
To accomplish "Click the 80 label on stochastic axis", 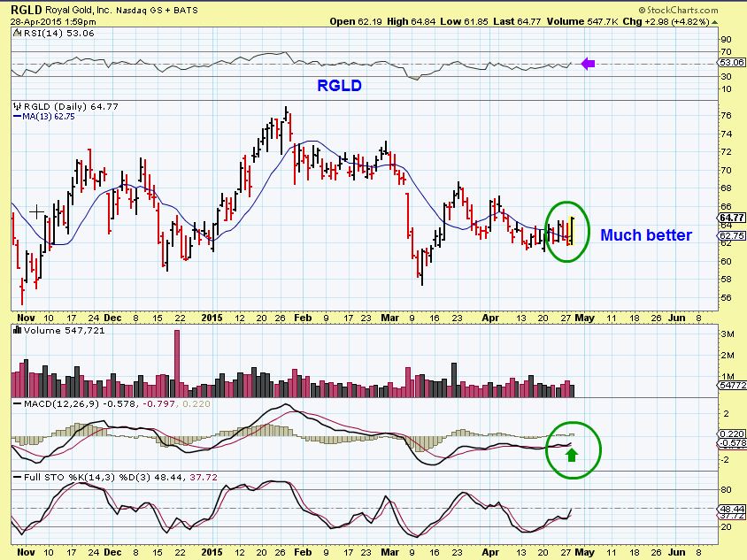I will [x=726, y=489].
